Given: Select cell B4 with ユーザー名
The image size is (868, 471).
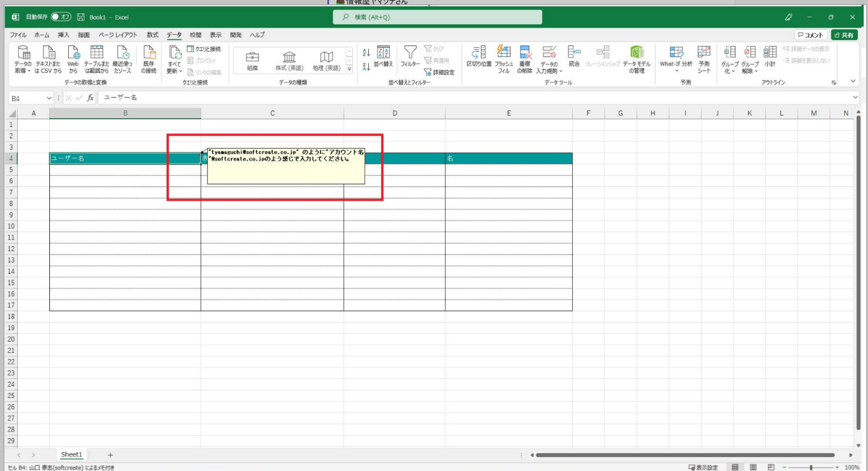Looking at the screenshot, I should pos(125,158).
